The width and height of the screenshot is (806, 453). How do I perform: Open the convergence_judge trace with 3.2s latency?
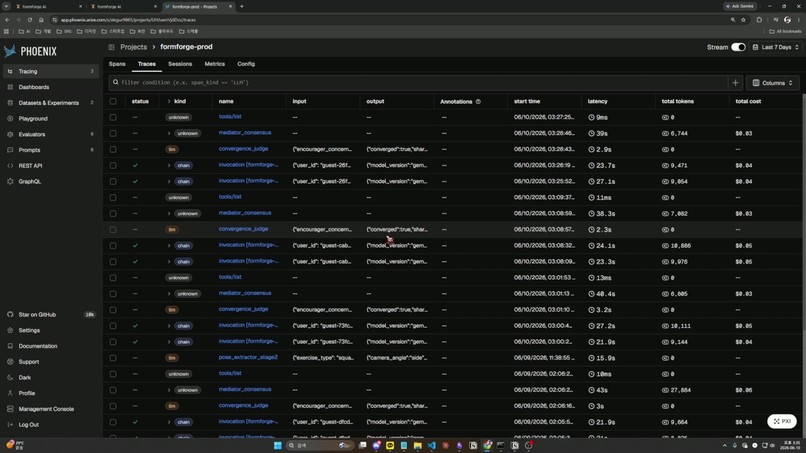pyautogui.click(x=243, y=310)
